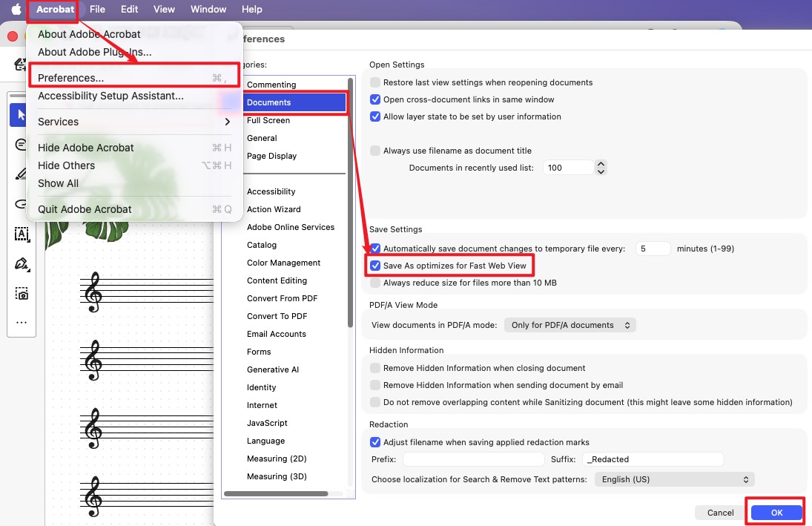
Task: Select Action Wizard category
Action: 274,209
